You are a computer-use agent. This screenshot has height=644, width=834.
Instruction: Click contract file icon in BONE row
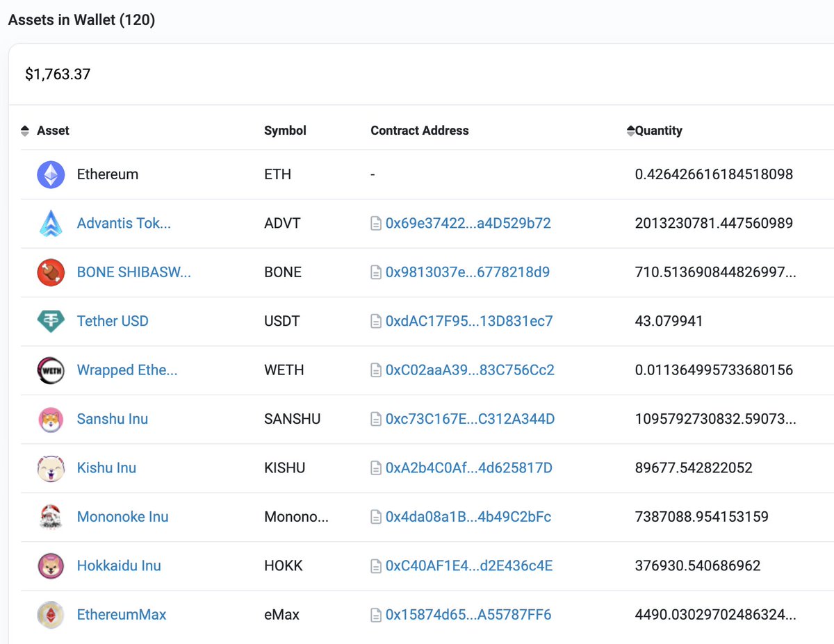pyautogui.click(x=376, y=272)
